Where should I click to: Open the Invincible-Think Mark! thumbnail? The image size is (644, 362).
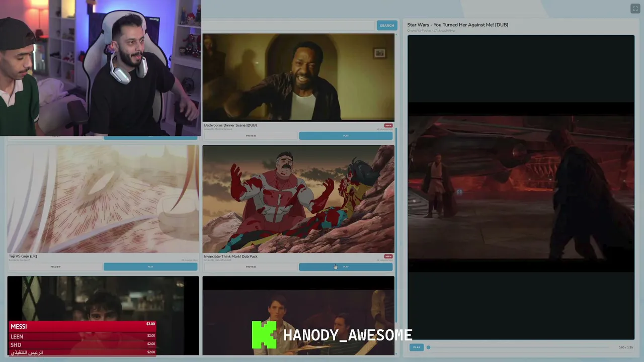tap(298, 199)
